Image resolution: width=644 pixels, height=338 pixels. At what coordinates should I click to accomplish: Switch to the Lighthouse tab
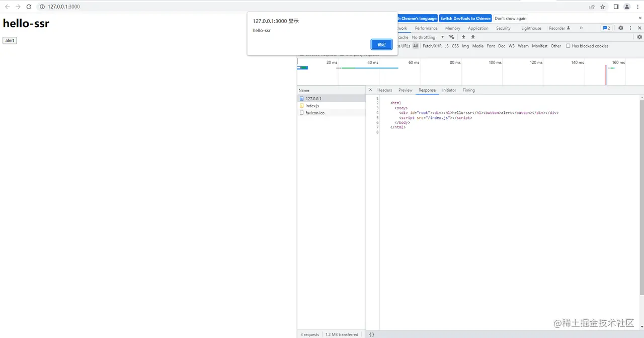click(531, 28)
